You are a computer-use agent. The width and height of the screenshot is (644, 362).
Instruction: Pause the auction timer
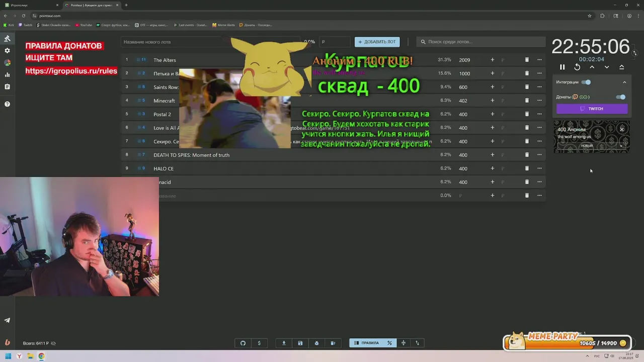coord(562,67)
